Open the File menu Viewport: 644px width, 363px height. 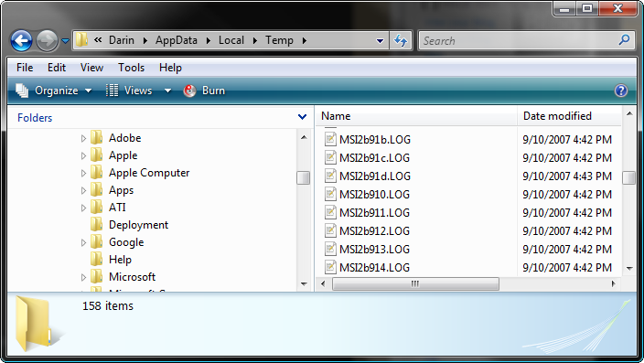click(25, 68)
